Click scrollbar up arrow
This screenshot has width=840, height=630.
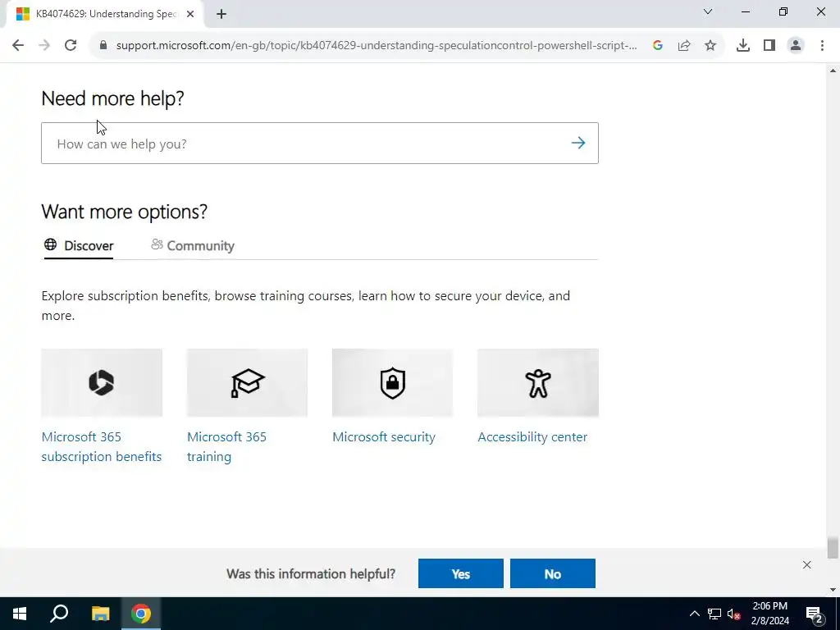833,71
